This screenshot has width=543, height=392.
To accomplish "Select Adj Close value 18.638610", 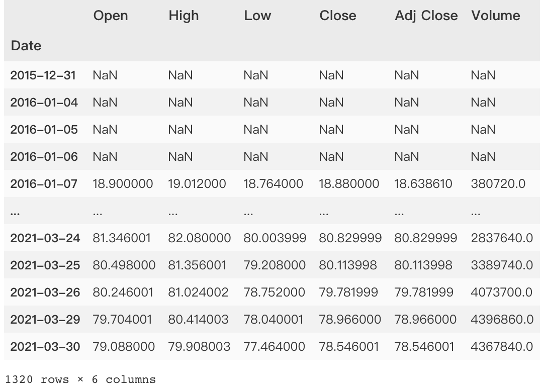I will (423, 183).
